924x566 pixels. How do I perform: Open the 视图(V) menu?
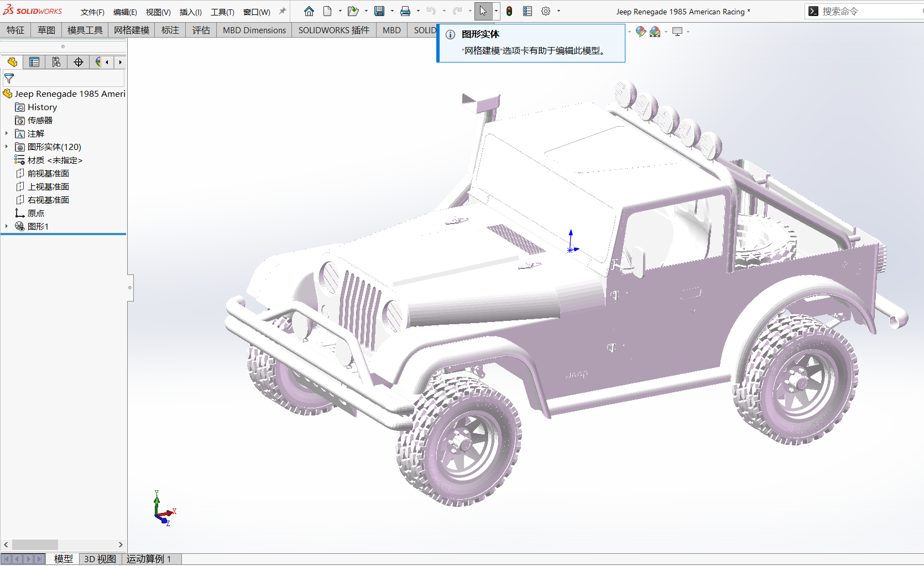pos(158,12)
